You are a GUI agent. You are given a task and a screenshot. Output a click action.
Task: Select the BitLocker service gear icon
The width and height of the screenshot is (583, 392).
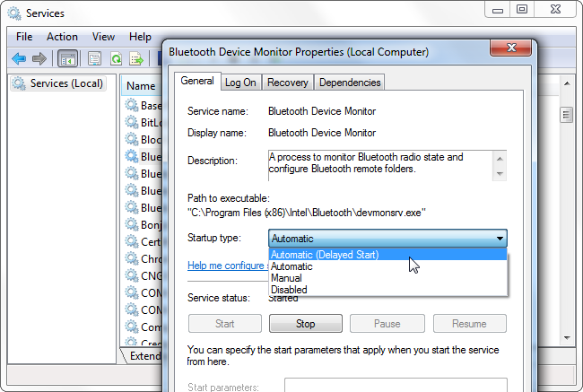point(131,122)
